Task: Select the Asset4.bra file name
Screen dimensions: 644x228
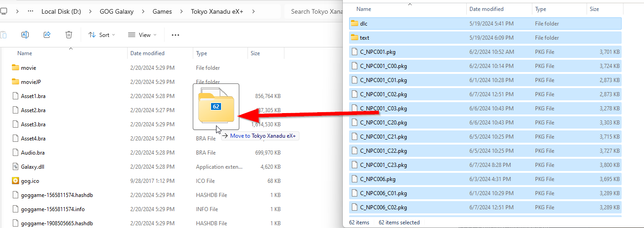Action: (33, 138)
